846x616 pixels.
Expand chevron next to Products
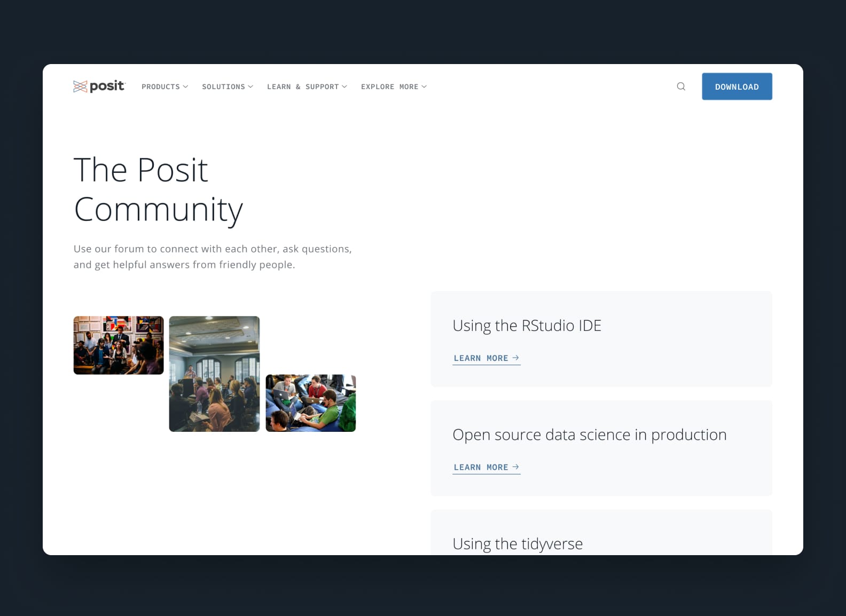point(185,86)
